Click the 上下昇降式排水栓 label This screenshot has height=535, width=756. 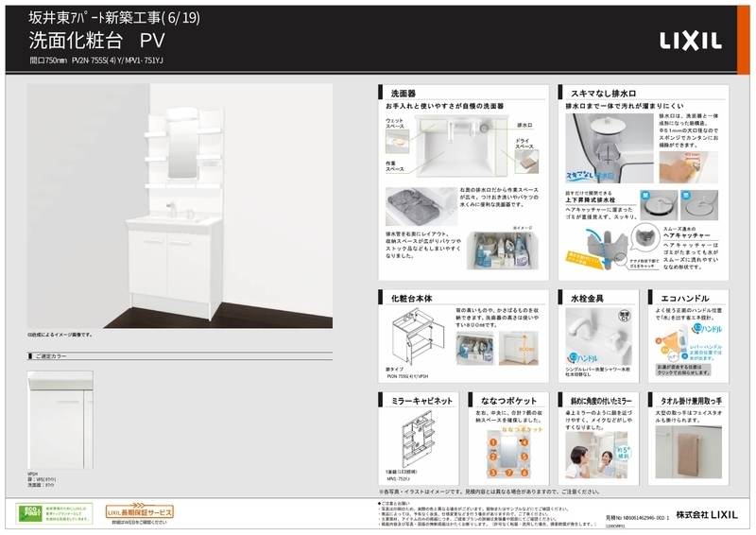point(590,199)
